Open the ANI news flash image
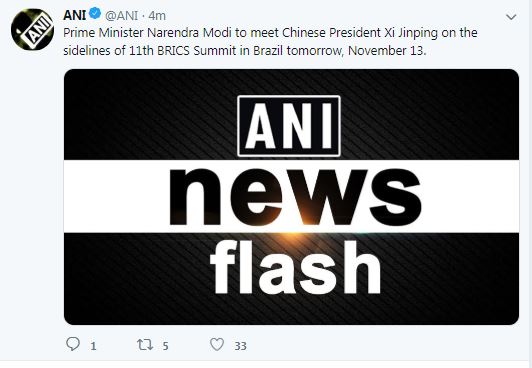 tap(291, 197)
